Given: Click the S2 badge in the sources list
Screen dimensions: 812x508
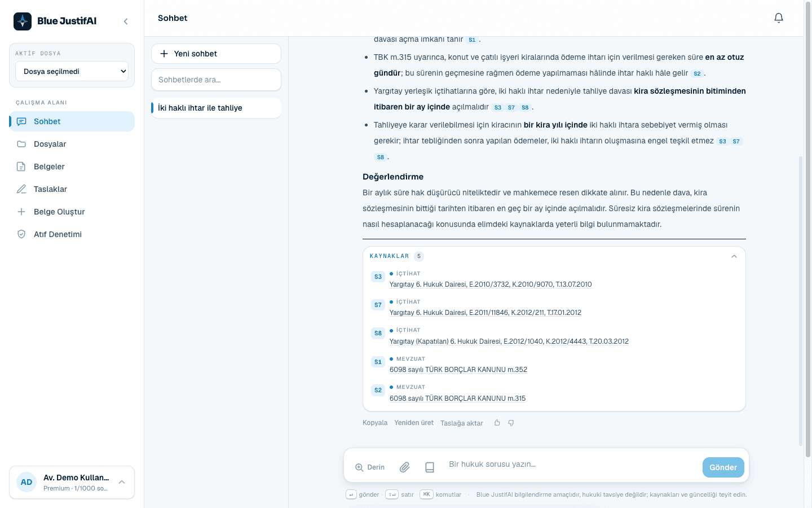Looking at the screenshot, I should (x=378, y=390).
